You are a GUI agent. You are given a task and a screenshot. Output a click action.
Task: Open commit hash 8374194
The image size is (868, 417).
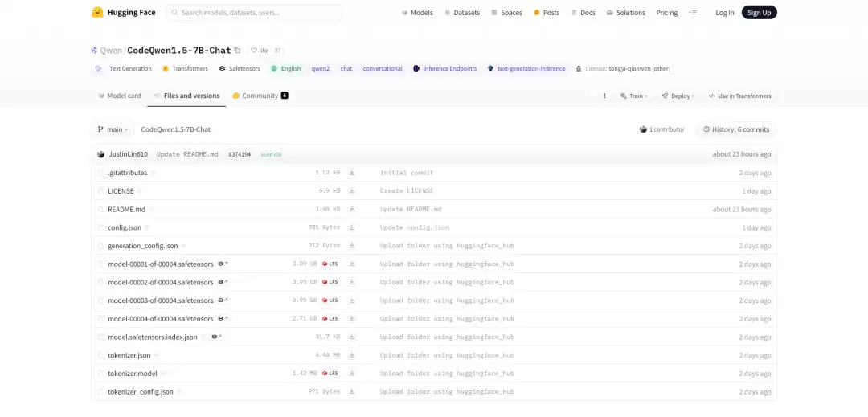240,155
